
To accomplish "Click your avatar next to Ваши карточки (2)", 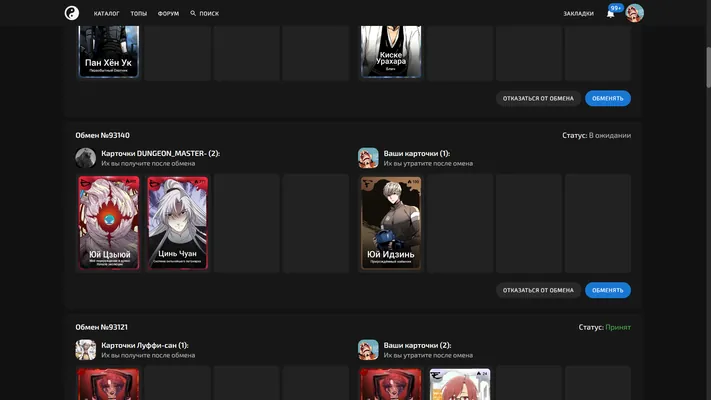I will (368, 350).
